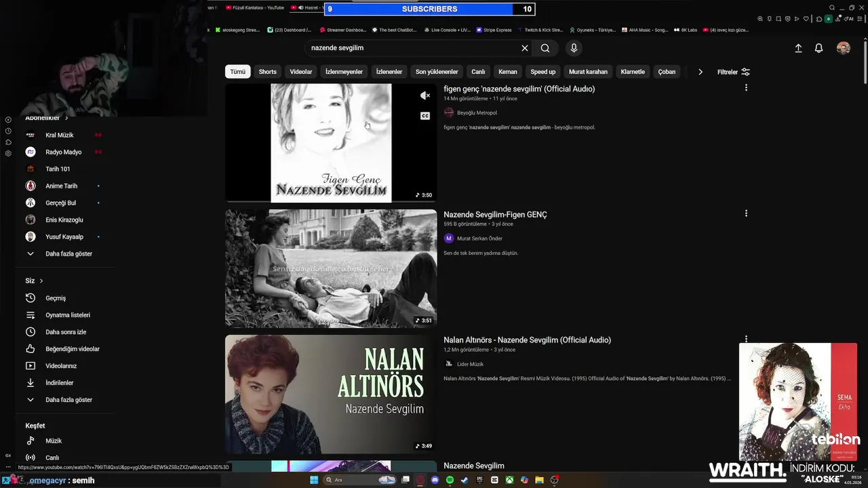Switch to Füzuli Kantatası YouTube browser tab
Screen dimensions: 868x488
pos(254,7)
